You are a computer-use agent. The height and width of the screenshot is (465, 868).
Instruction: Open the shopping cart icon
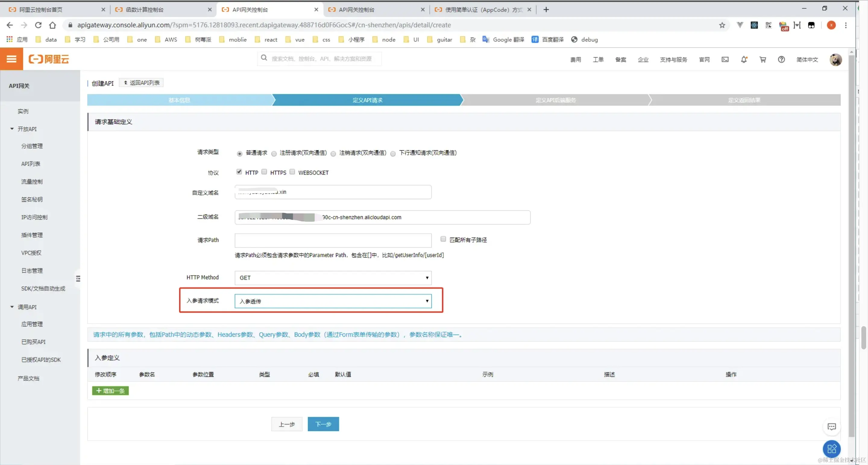click(x=763, y=60)
